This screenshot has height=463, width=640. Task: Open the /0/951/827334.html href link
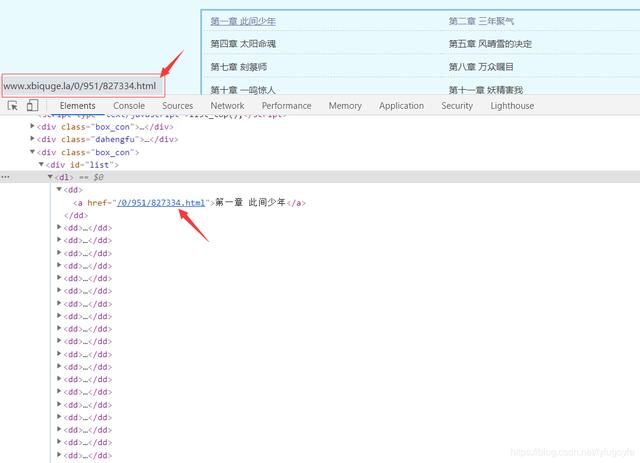pyautogui.click(x=161, y=203)
